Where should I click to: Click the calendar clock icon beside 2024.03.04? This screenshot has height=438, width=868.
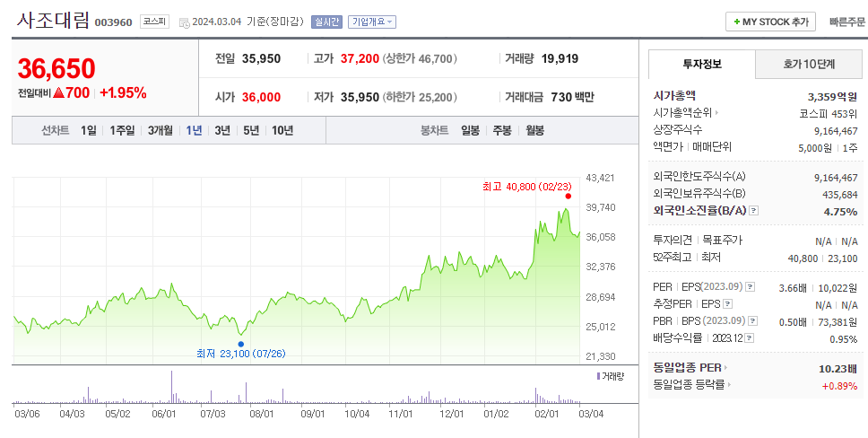[185, 22]
